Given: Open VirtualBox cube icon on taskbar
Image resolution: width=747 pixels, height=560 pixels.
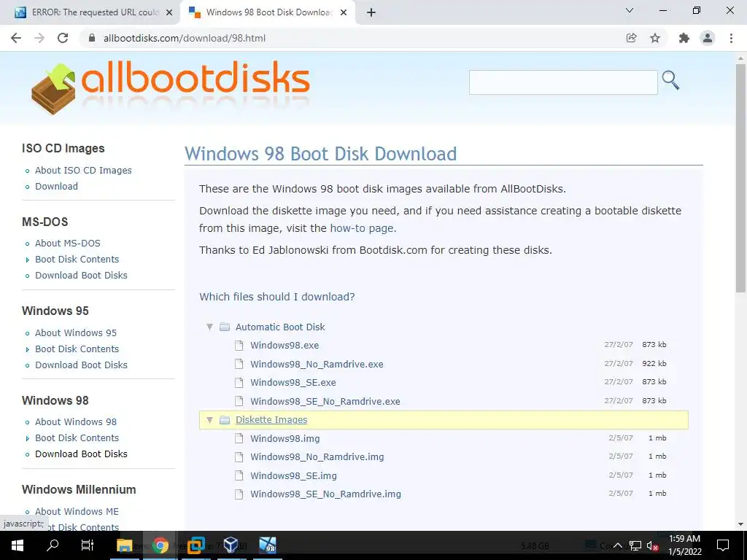Looking at the screenshot, I should pos(231,545).
